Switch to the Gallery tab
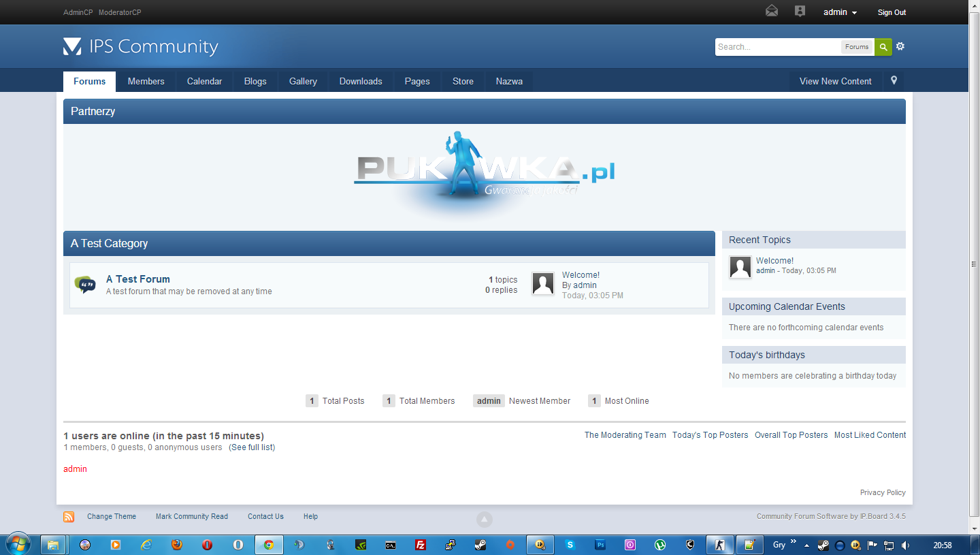The height and width of the screenshot is (555, 980). (x=303, y=81)
